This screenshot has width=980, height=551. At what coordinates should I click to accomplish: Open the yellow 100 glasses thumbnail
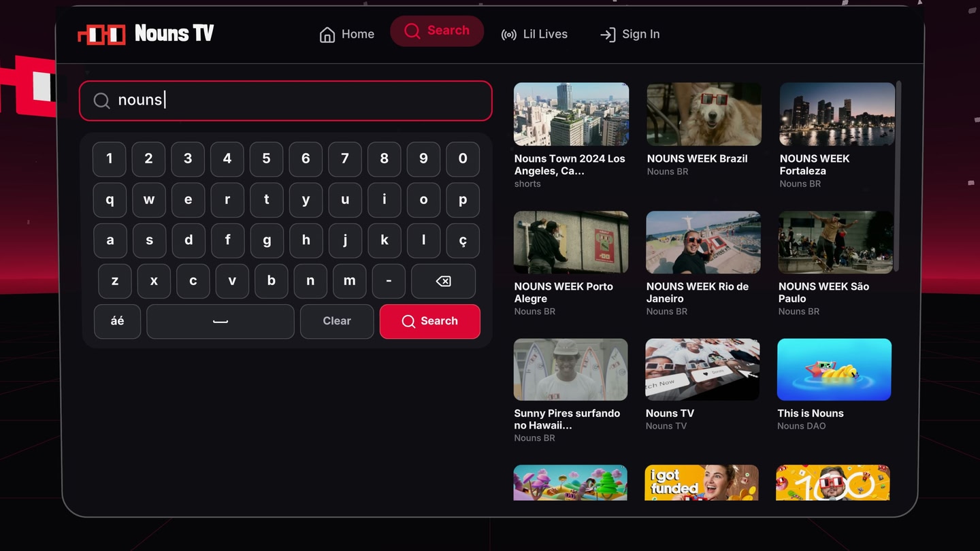tap(833, 482)
